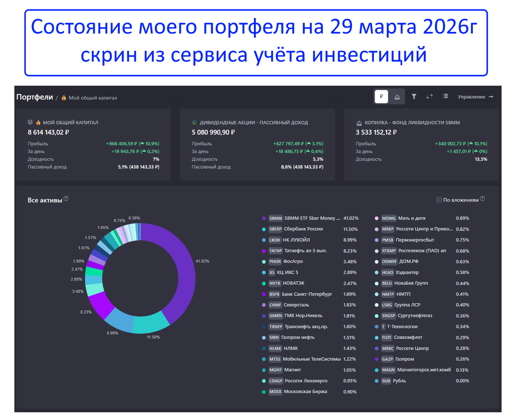Click the Копилка briefcase icon
Image resolution: width=513 pixels, height=420 pixels.
tap(359, 123)
